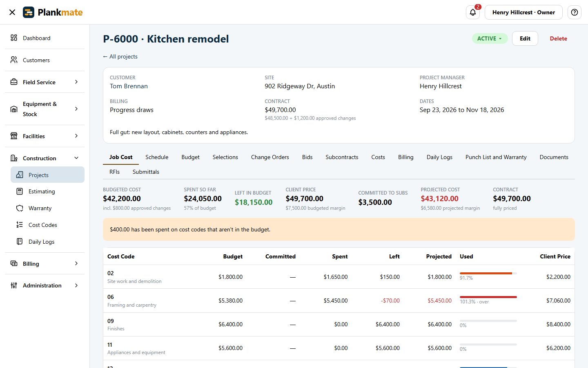
Task: Open the Subcontracts tab
Action: click(x=342, y=157)
